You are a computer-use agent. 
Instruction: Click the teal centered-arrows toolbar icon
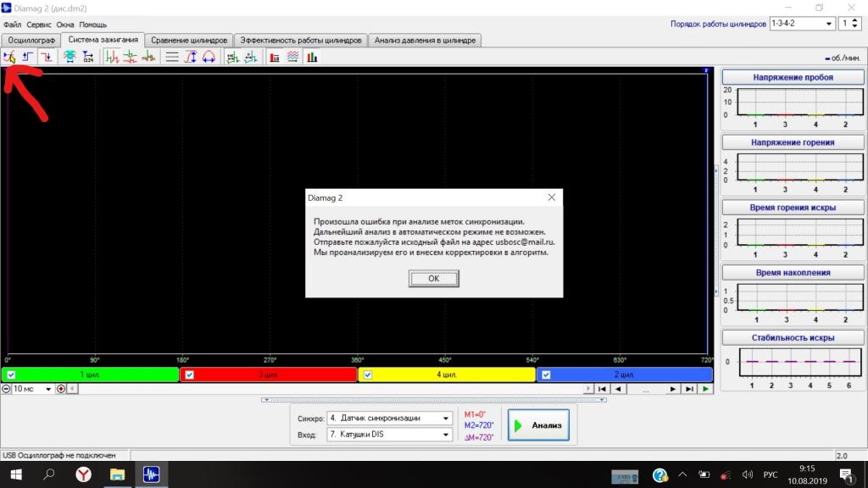(x=70, y=57)
